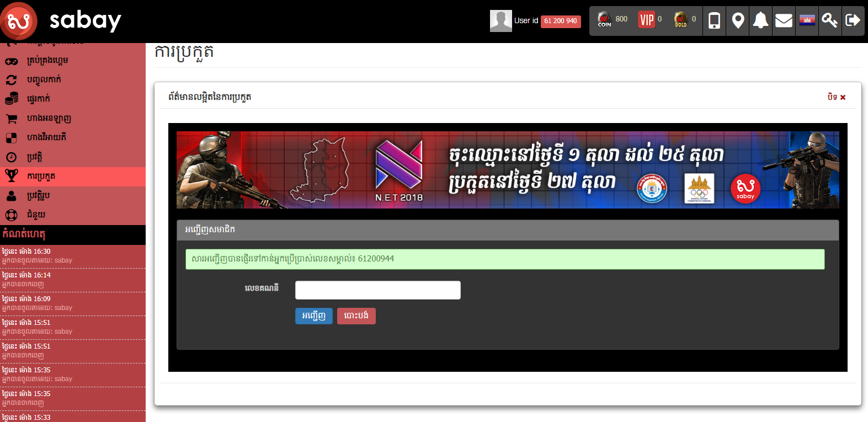This screenshot has height=422, width=868.
Task: Open messages via the envelope icon
Action: point(784,21)
